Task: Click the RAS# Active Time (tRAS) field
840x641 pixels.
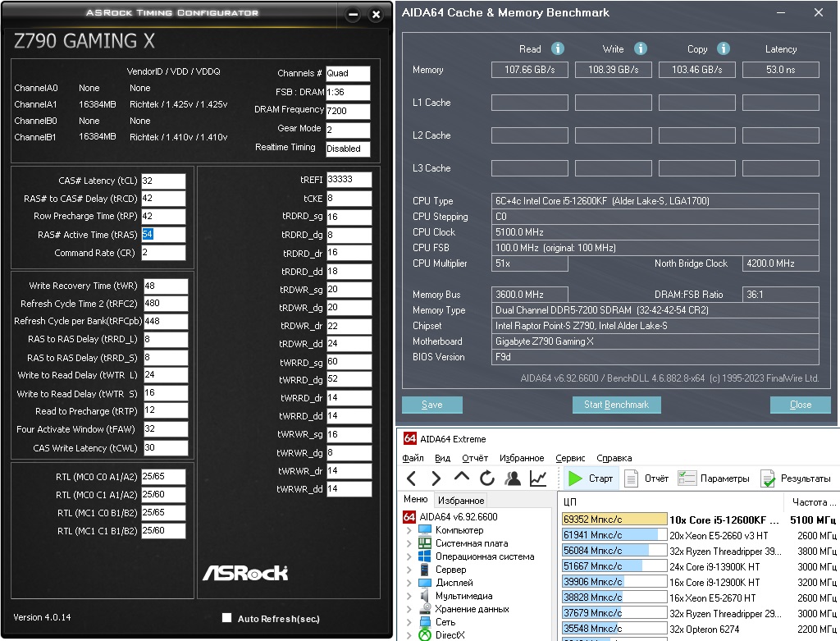Action: 163,234
